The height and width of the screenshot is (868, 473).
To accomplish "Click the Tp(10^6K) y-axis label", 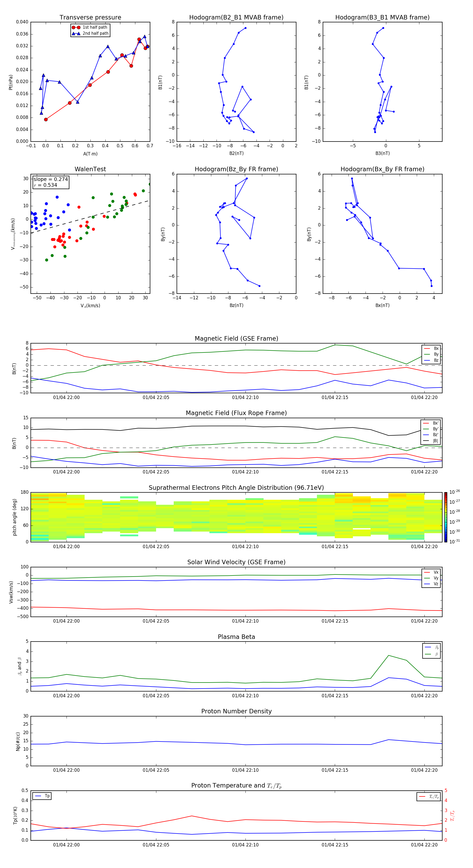I will [x=15, y=816].
